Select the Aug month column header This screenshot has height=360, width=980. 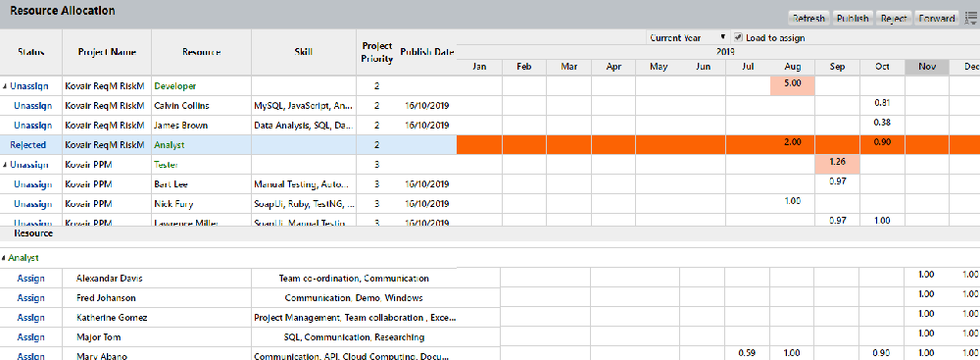(x=792, y=67)
